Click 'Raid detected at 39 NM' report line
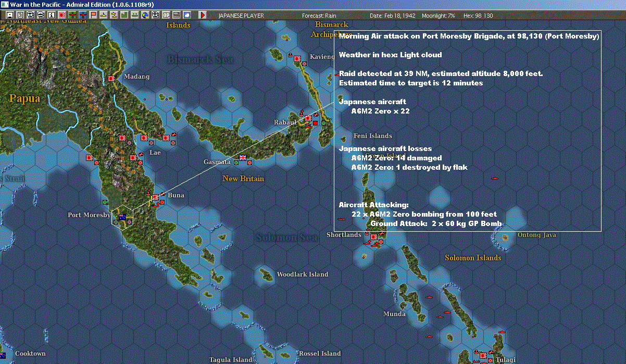This screenshot has height=364, width=626. tap(441, 73)
